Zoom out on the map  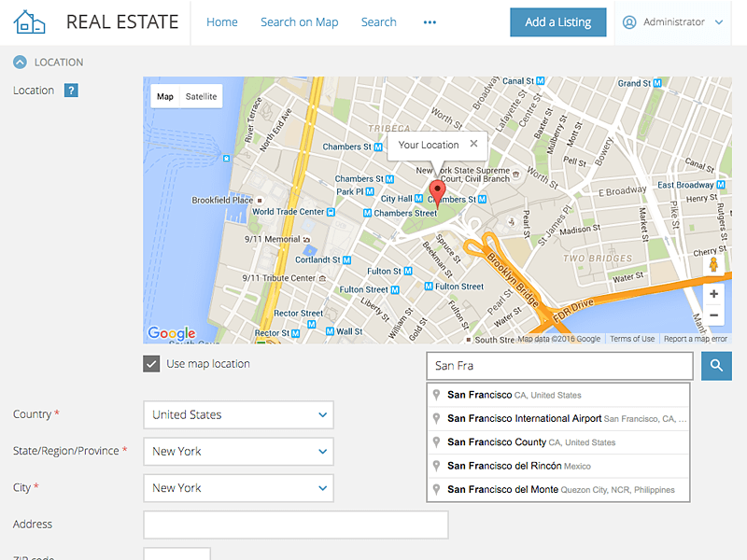(x=713, y=315)
